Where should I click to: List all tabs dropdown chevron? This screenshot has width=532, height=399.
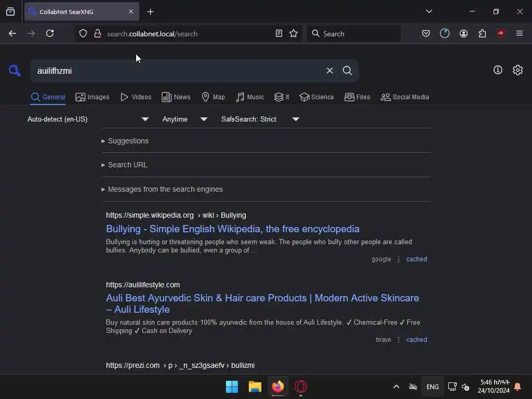coord(429,11)
